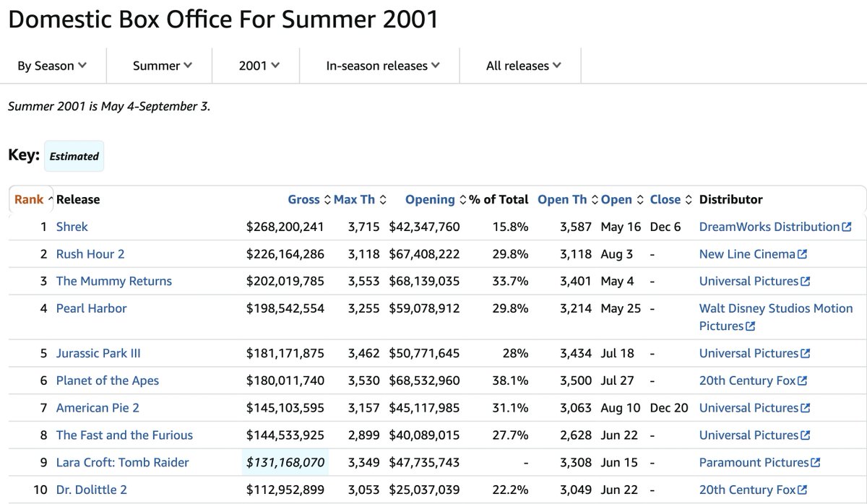Open the American Pie 2 release link
This screenshot has width=867, height=504.
(98, 408)
